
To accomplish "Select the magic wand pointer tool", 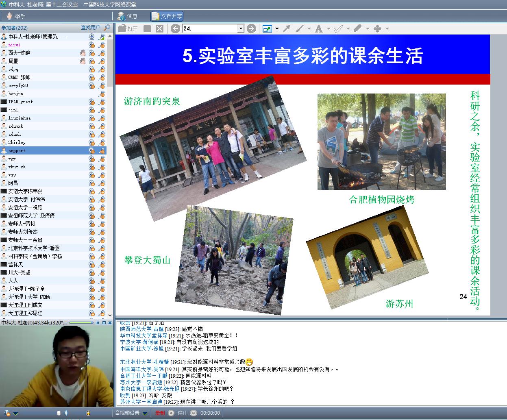I will (x=286, y=28).
